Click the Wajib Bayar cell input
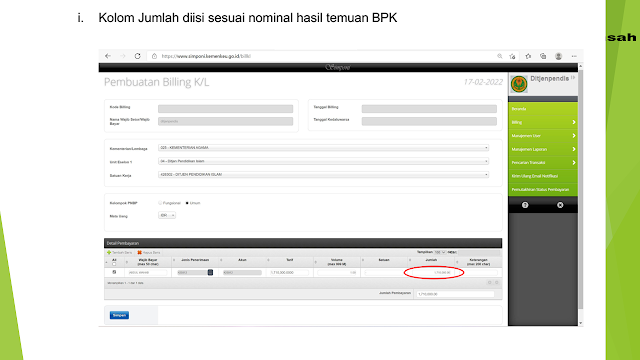 (x=147, y=273)
